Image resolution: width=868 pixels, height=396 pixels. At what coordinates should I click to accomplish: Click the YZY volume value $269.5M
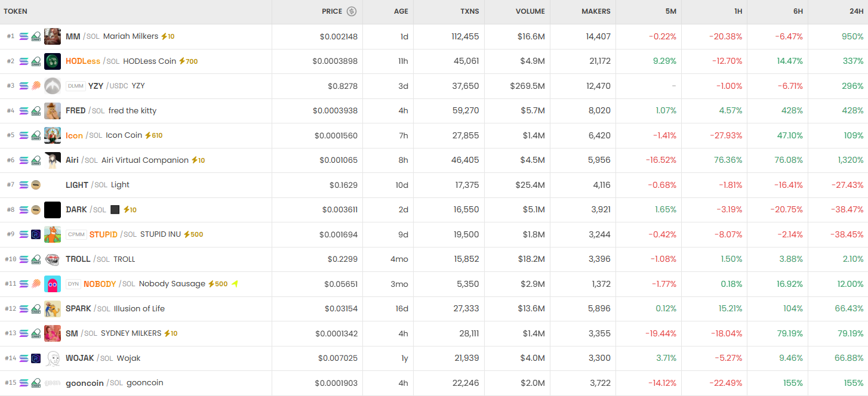527,86
